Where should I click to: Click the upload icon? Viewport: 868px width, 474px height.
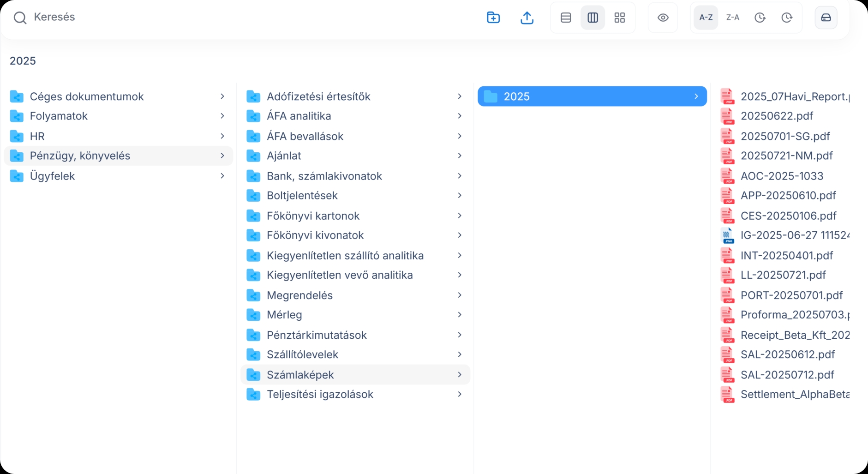point(527,17)
